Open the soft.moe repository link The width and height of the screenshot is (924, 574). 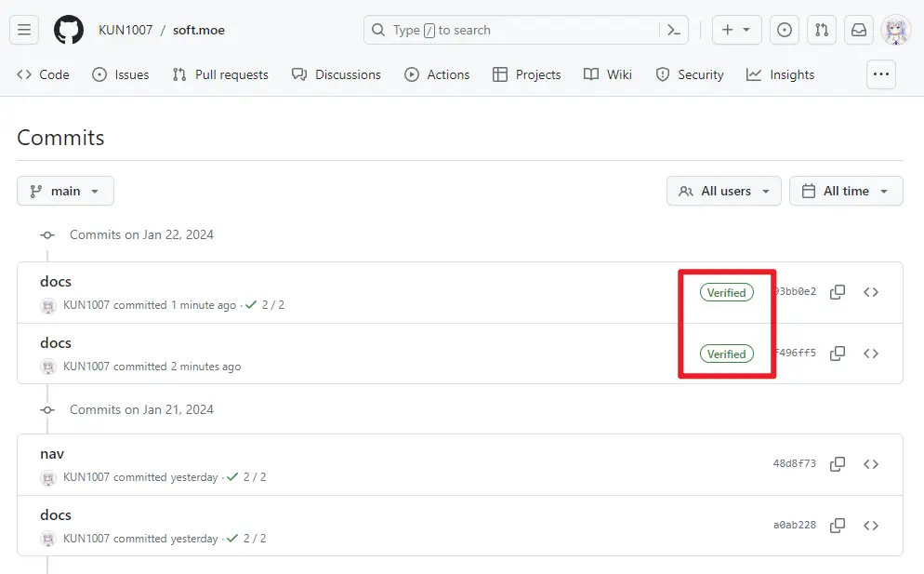[199, 30]
